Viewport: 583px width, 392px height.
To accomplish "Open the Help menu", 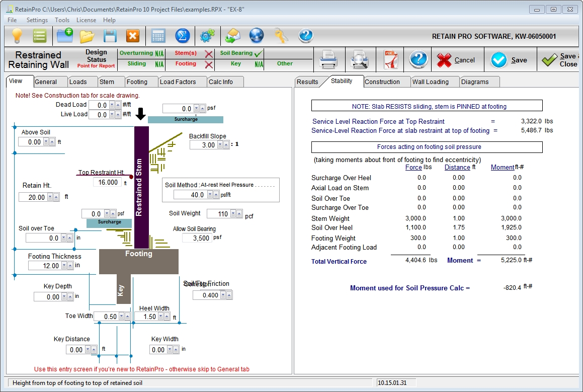I will [109, 20].
